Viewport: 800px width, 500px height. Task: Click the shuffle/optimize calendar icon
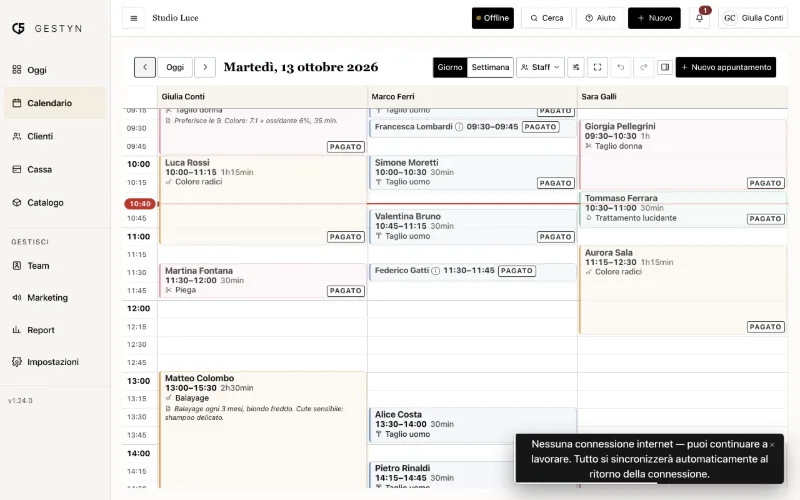(576, 67)
